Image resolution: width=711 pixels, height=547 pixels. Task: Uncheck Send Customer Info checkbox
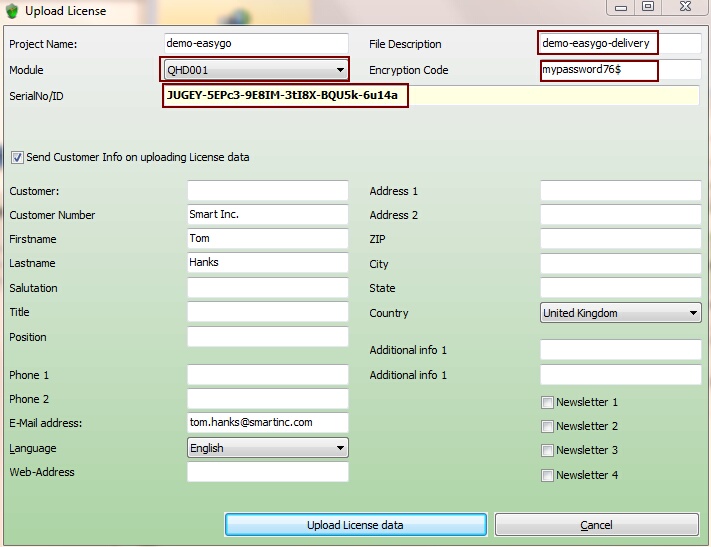pos(17,157)
